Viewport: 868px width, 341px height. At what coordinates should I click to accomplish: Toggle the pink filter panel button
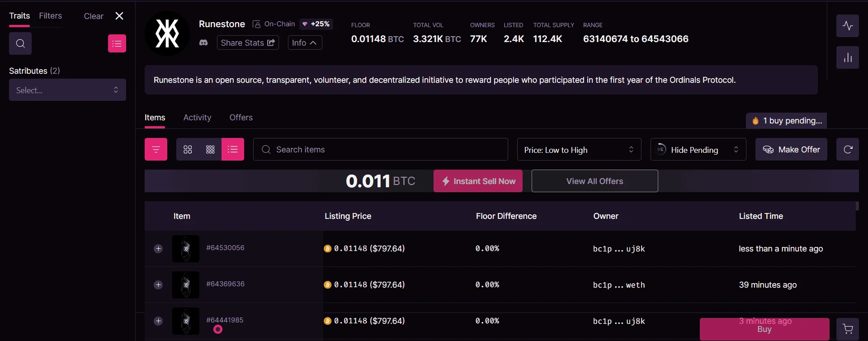156,149
